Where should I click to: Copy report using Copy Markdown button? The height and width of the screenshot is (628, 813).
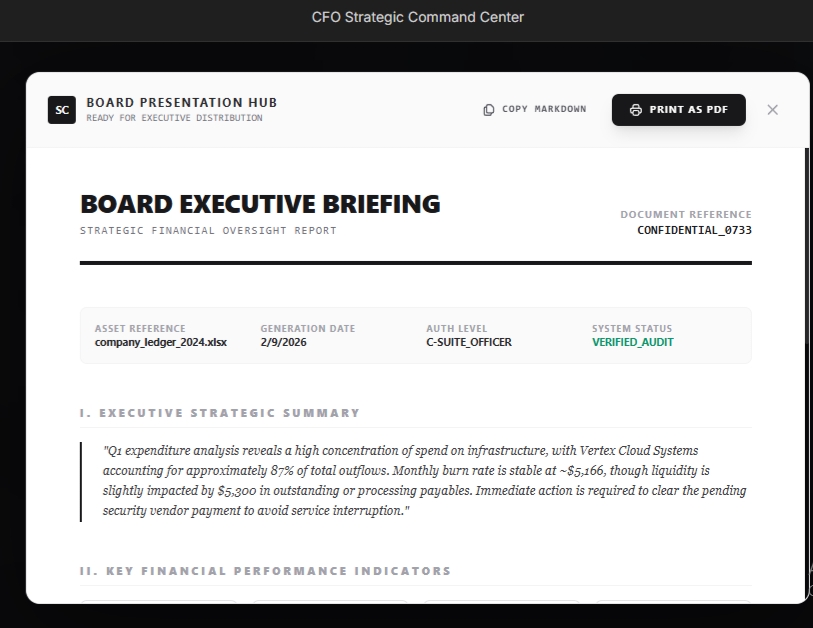click(x=535, y=110)
